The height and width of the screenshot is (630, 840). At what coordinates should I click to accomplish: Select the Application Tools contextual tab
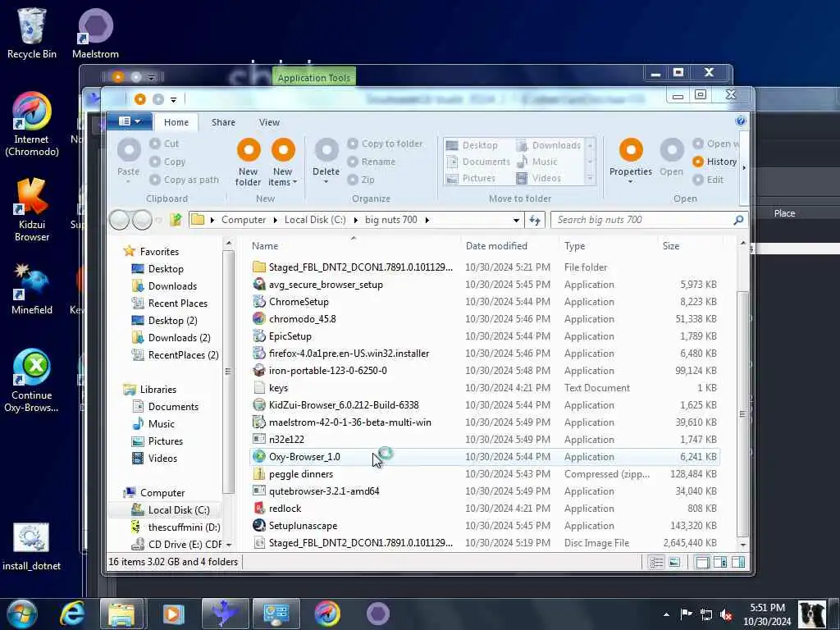(x=314, y=78)
